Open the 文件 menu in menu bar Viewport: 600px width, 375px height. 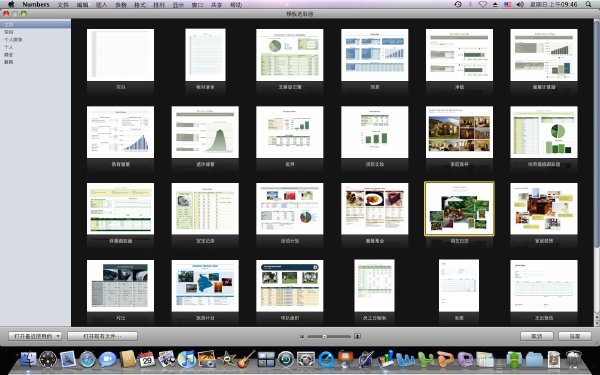coord(63,5)
